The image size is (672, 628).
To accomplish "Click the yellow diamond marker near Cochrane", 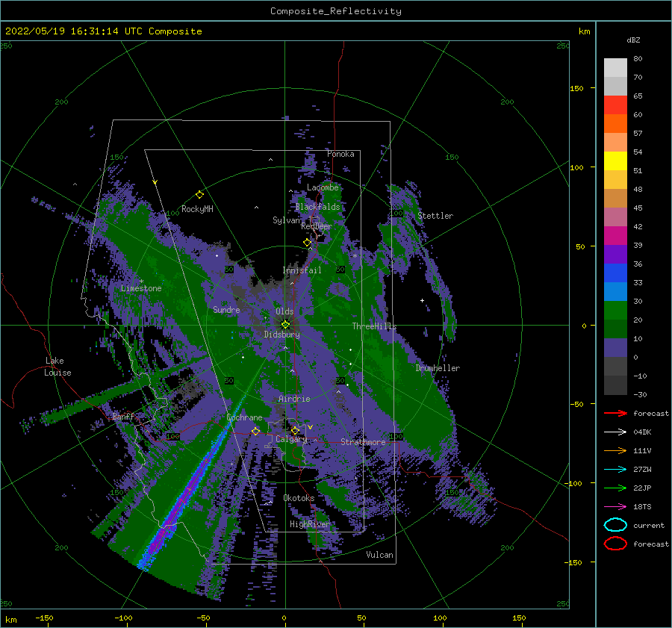I will pos(255,431).
